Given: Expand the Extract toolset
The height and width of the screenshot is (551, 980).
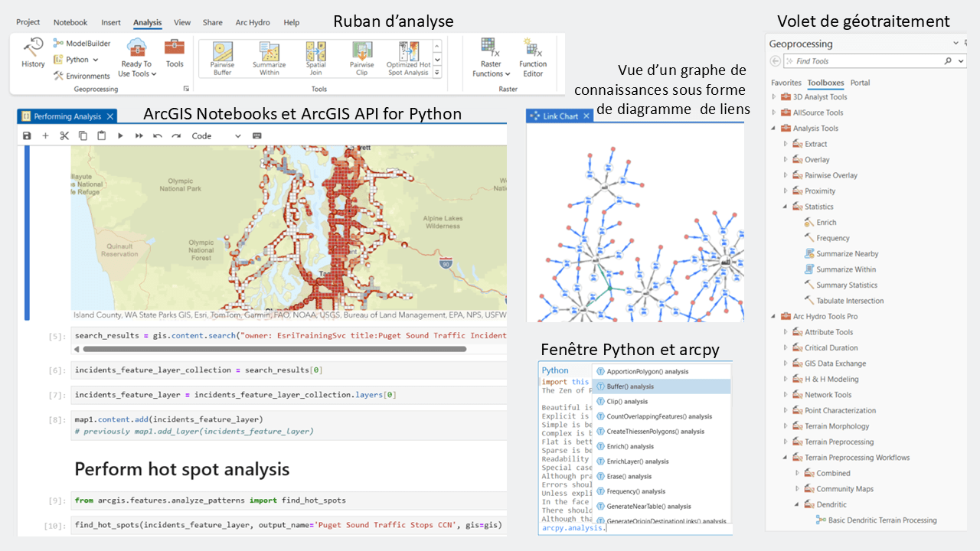Looking at the screenshot, I should 786,144.
